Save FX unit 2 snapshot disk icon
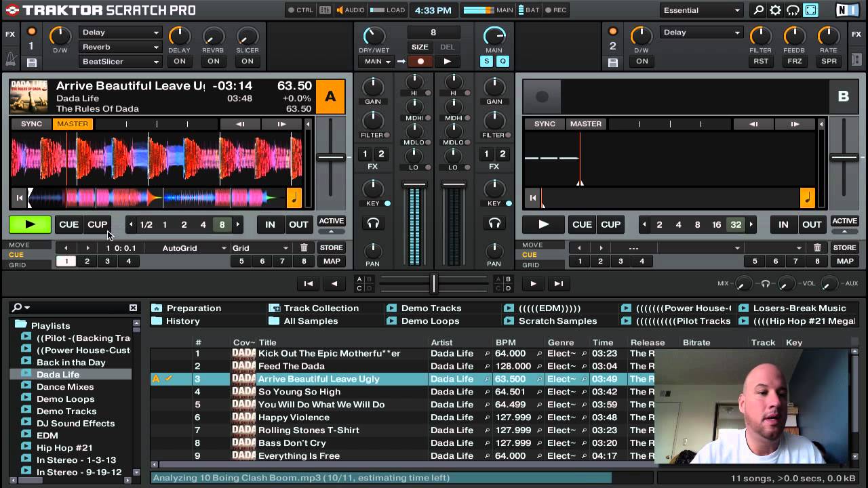868x488 pixels. (613, 62)
